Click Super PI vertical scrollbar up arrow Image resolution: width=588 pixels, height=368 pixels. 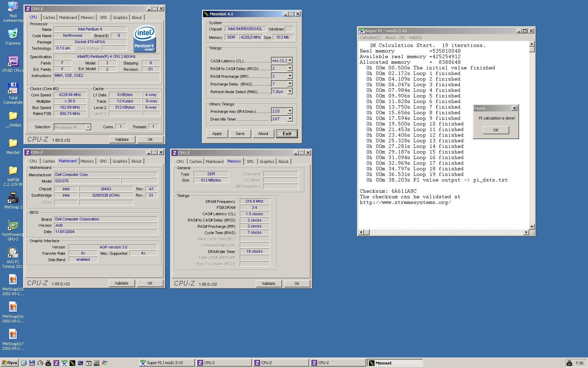(532, 44)
